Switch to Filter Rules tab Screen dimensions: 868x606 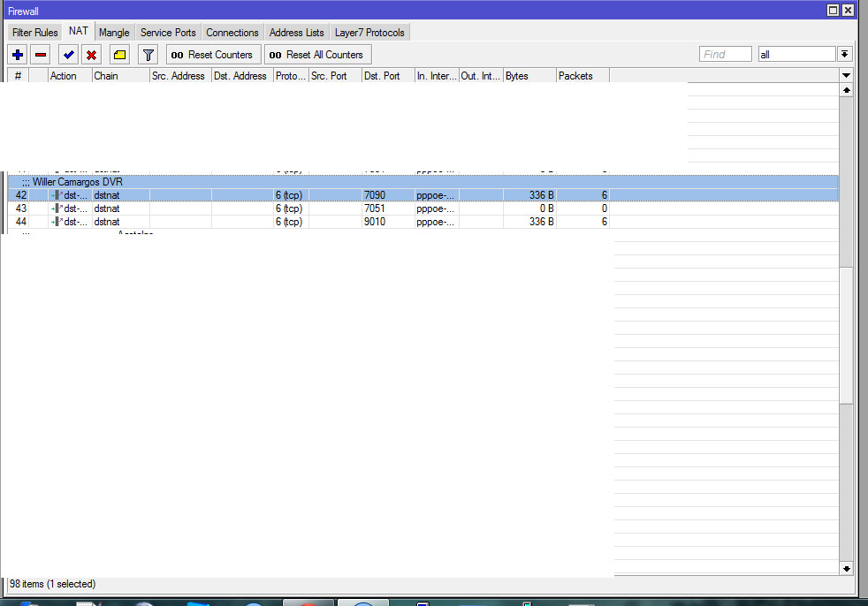[34, 33]
